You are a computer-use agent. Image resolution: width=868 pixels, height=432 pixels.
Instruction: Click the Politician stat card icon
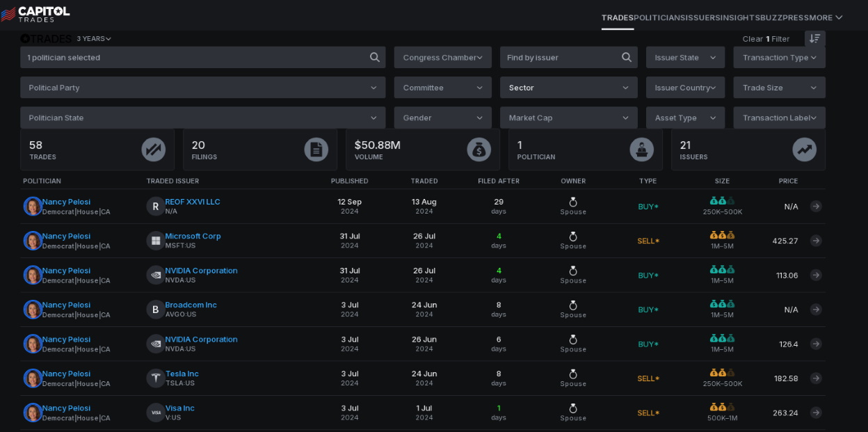coord(641,150)
